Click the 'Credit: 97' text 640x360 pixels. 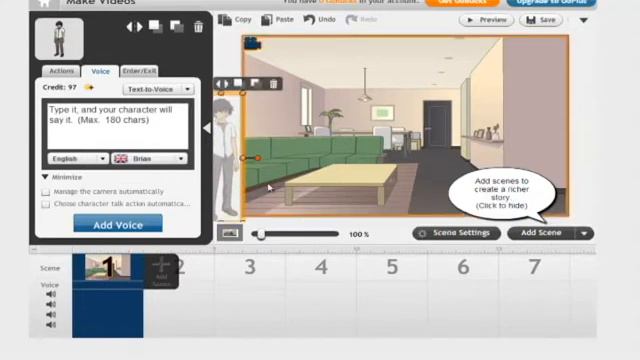[x=60, y=87]
